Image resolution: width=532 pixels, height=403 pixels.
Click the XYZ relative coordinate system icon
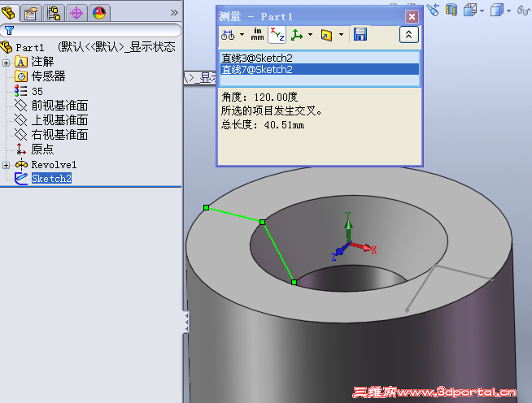[x=297, y=35]
